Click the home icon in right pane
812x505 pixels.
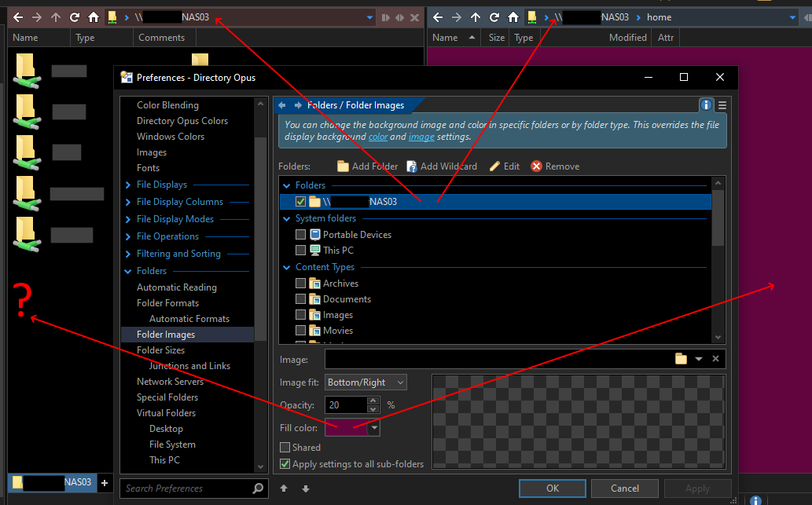coord(513,17)
